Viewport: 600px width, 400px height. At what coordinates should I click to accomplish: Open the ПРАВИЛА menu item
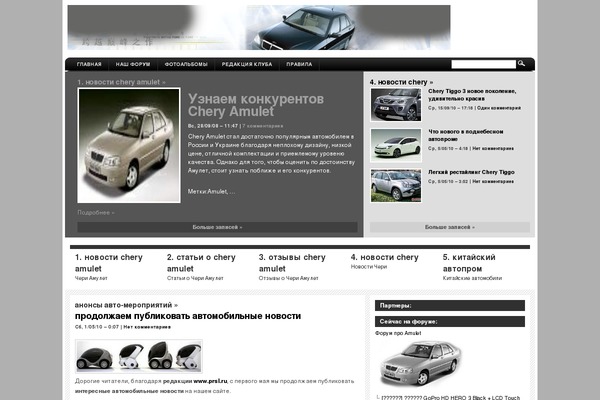299,64
